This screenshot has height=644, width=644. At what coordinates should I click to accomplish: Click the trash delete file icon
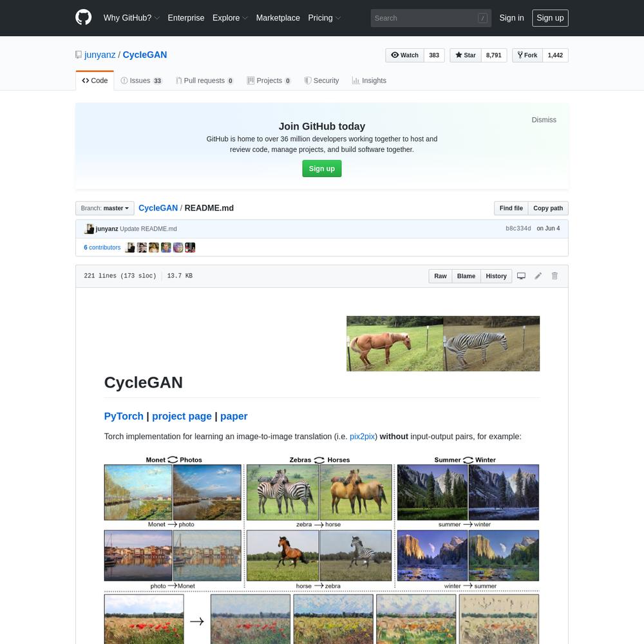(x=554, y=276)
